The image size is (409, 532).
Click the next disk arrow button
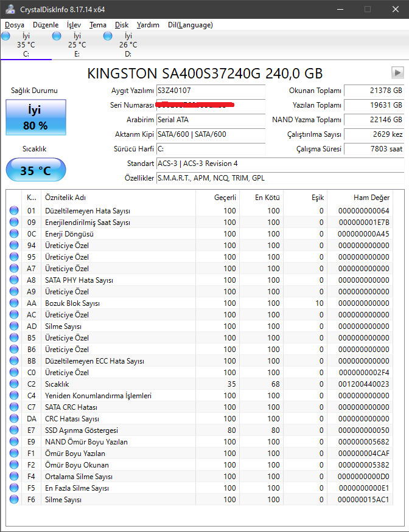[397, 72]
